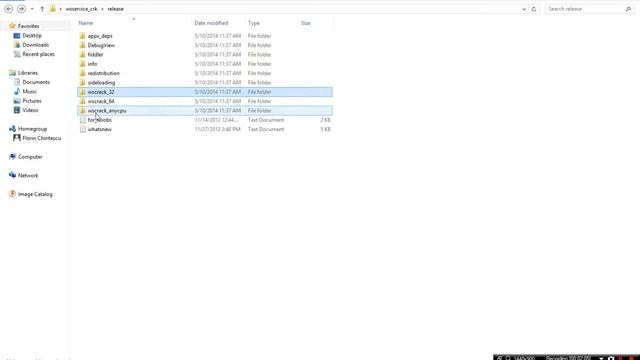This screenshot has width=640, height=360.
Task: Select Libraries in the navigation pane
Action: [x=28, y=73]
